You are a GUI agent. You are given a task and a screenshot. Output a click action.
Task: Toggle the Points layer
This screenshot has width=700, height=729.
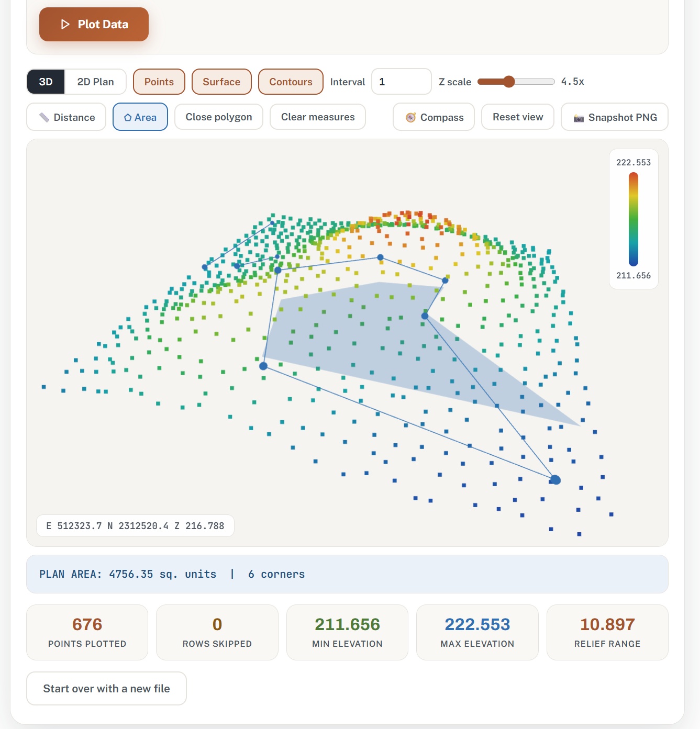click(x=159, y=82)
